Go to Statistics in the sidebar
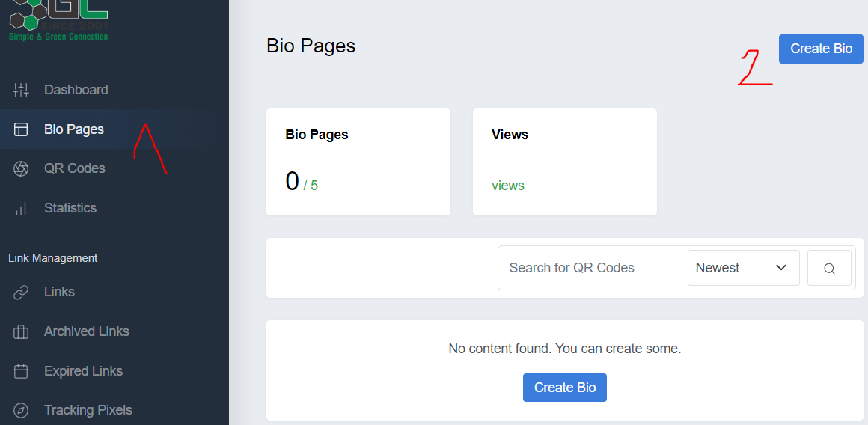 [70, 208]
